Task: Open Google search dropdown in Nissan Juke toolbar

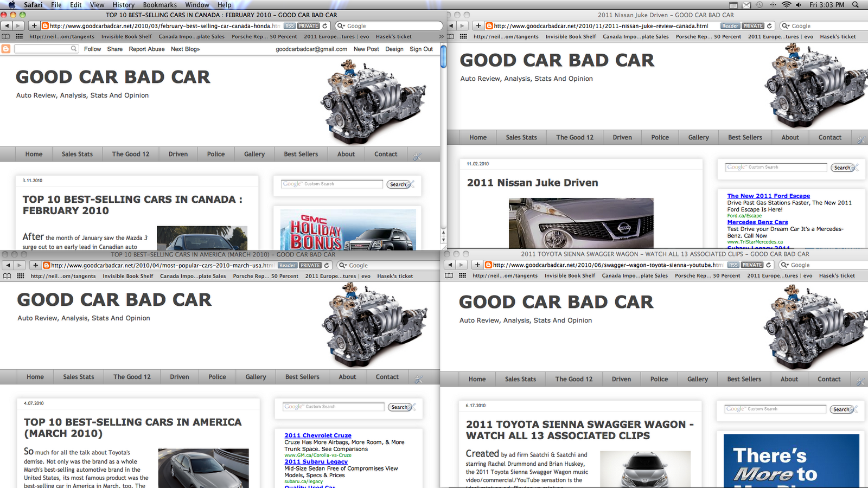Action: [x=786, y=25]
